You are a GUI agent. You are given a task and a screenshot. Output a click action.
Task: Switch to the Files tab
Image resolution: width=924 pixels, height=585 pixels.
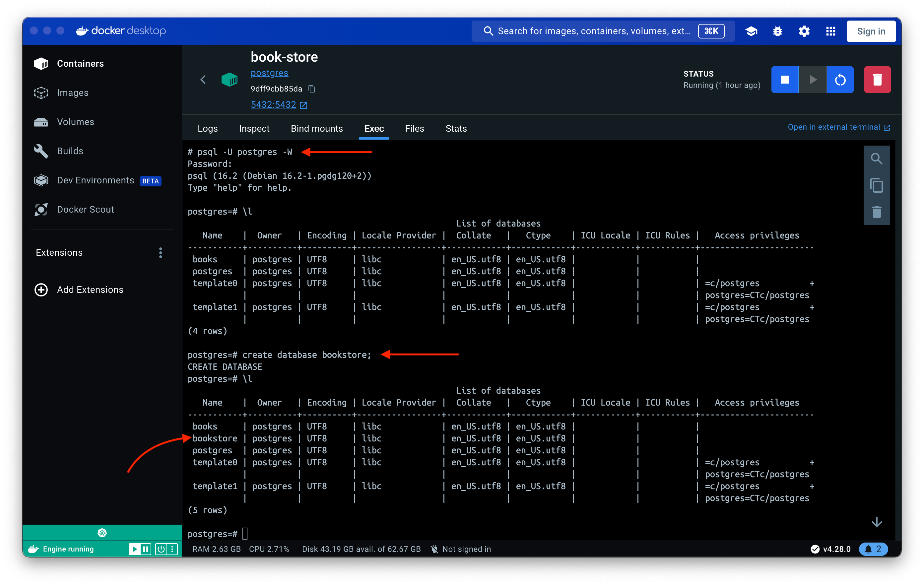(415, 129)
